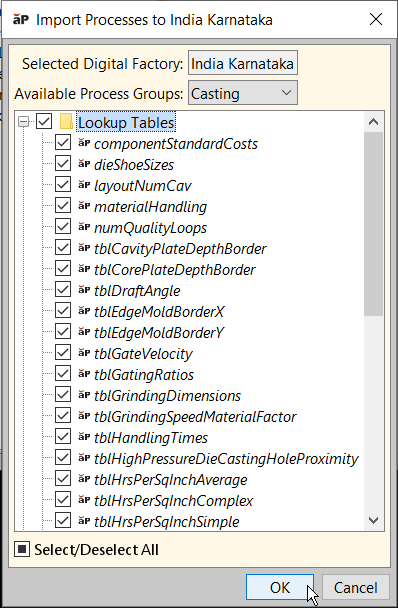The height and width of the screenshot is (608, 398).
Task: Click the aP icon beside layoutNumCav
Action: [84, 185]
